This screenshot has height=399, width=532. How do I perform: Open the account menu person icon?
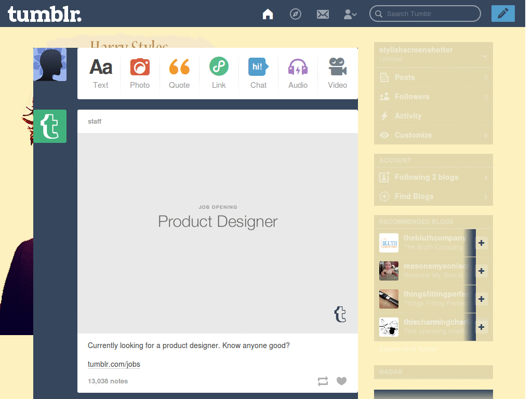click(350, 14)
